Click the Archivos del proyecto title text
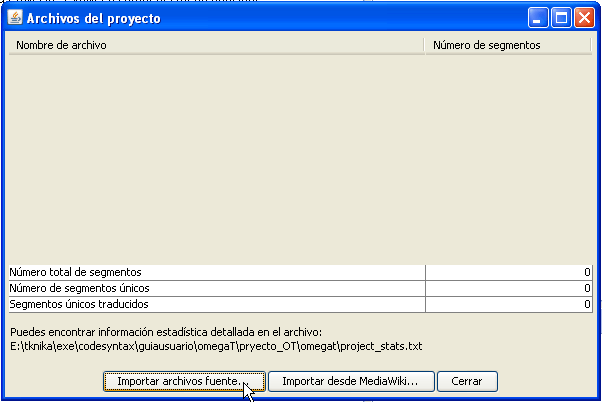The height and width of the screenshot is (402, 602). 94,18
